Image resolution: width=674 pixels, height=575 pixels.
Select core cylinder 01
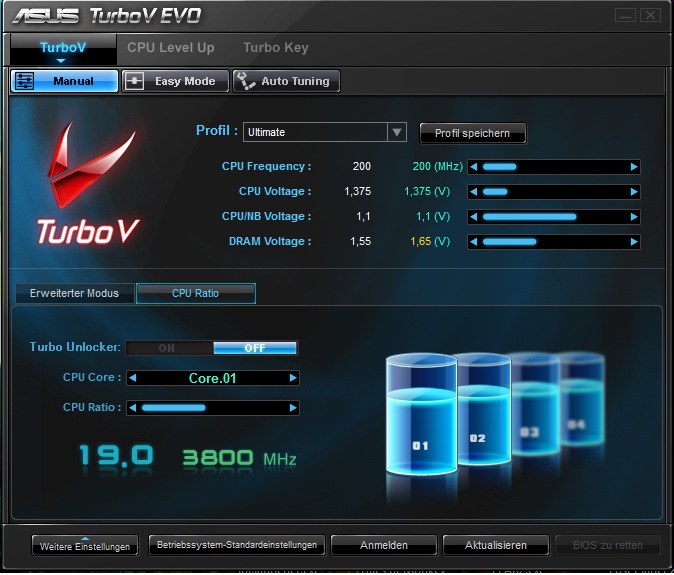tap(421, 415)
